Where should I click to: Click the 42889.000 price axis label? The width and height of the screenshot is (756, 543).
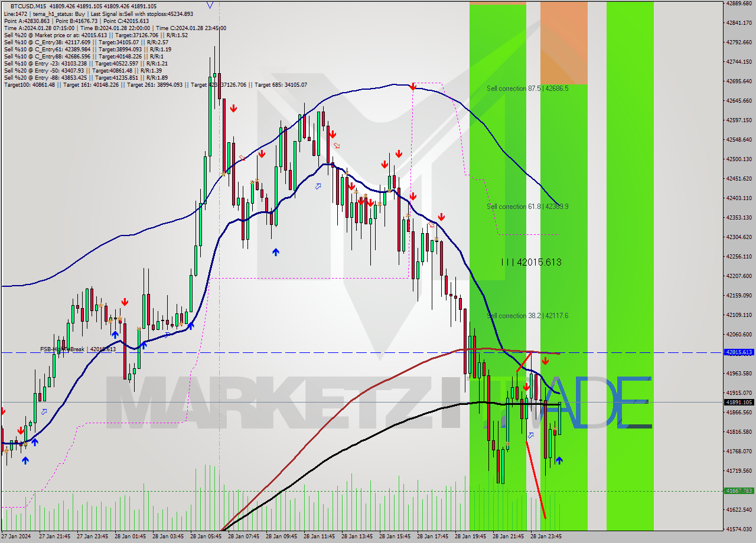739,3
